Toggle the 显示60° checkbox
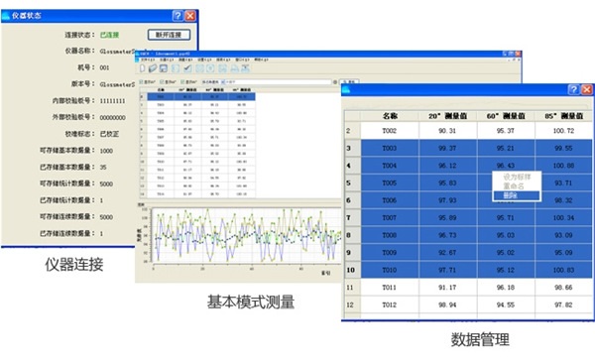This screenshot has height=364, width=595. (x=162, y=82)
